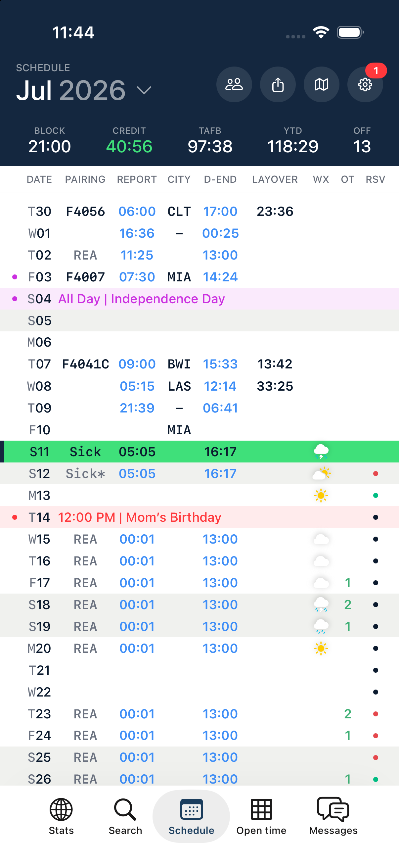This screenshot has width=399, height=868.
Task: Open the Independence Day event row
Action: click(x=199, y=299)
